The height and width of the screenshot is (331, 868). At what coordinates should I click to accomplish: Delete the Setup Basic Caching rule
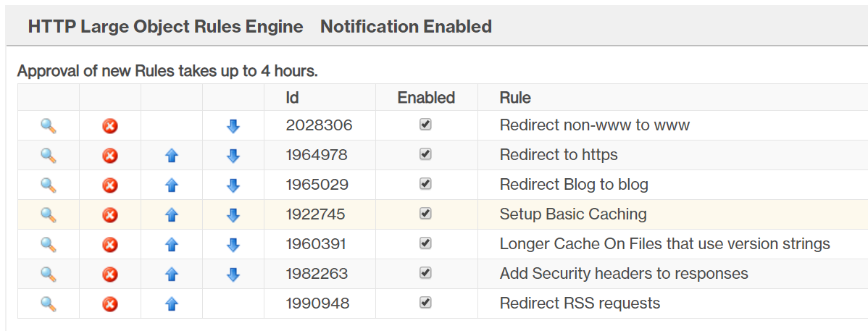(110, 215)
